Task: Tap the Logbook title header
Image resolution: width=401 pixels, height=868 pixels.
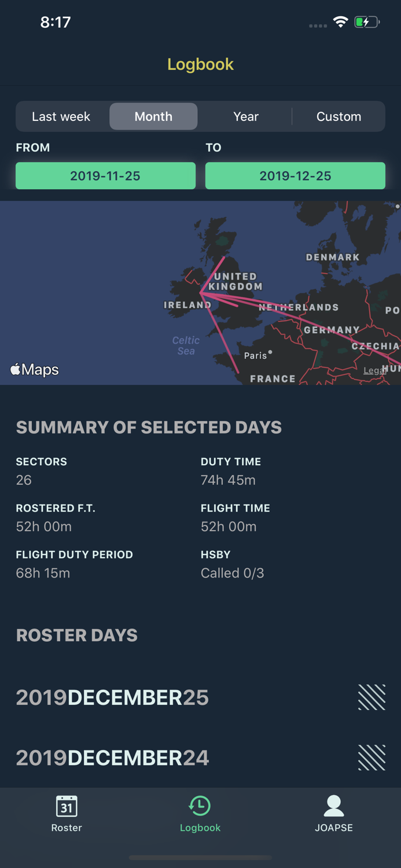Action: point(200,64)
